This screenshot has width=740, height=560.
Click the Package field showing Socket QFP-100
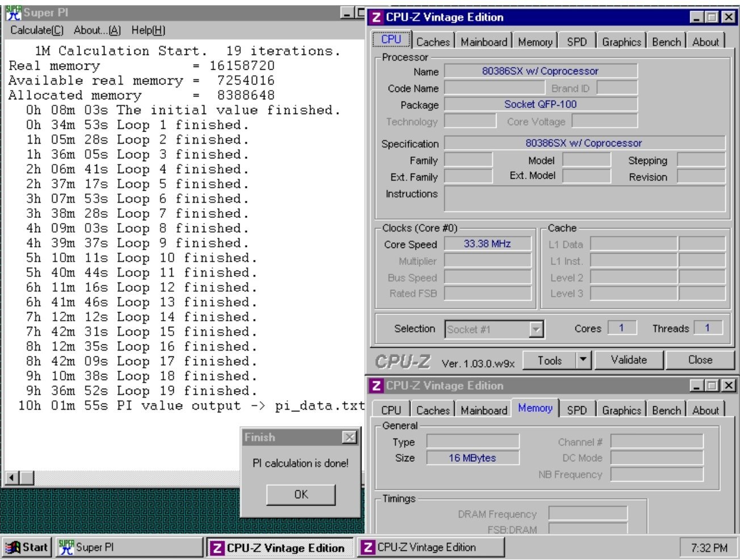pyautogui.click(x=540, y=104)
